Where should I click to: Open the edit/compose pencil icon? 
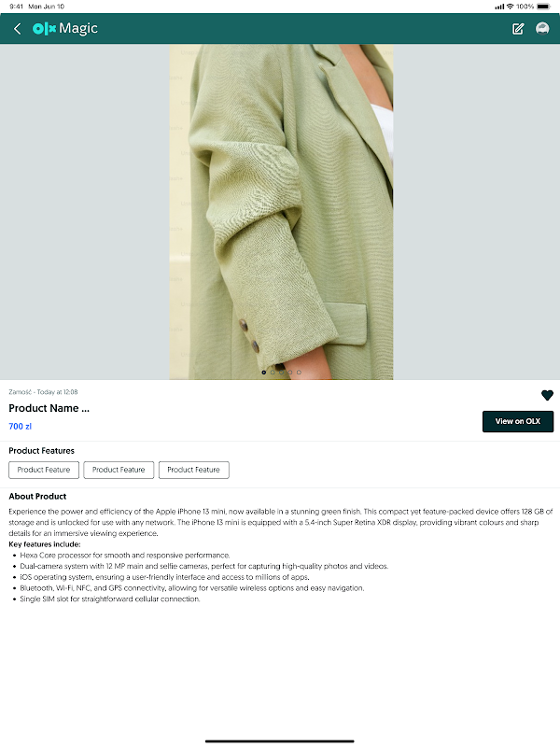518,29
